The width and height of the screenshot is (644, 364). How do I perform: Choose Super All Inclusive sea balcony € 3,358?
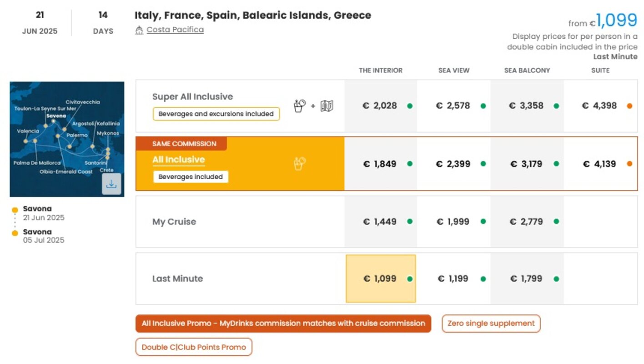coord(527,106)
